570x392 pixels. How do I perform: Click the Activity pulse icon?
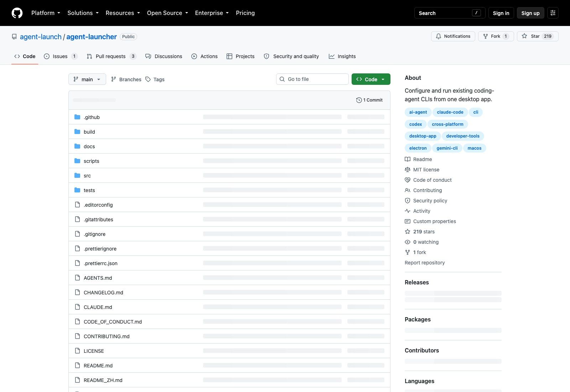pos(408,211)
